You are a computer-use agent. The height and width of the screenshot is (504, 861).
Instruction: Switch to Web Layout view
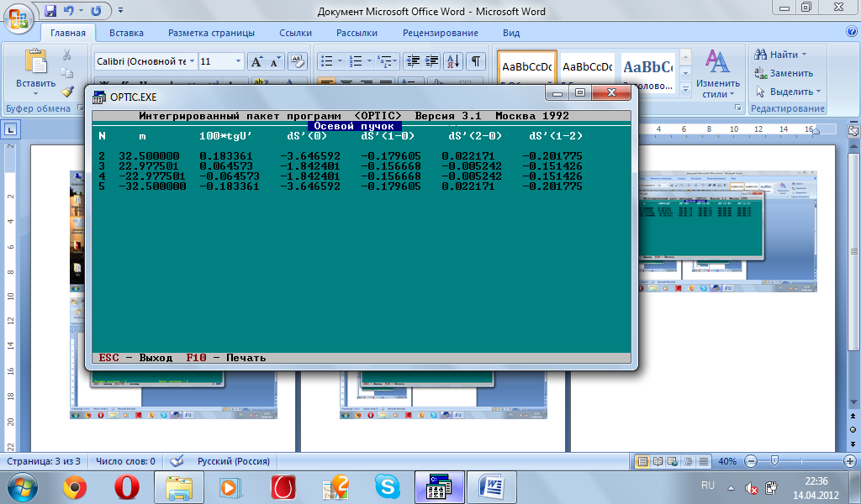[673, 461]
